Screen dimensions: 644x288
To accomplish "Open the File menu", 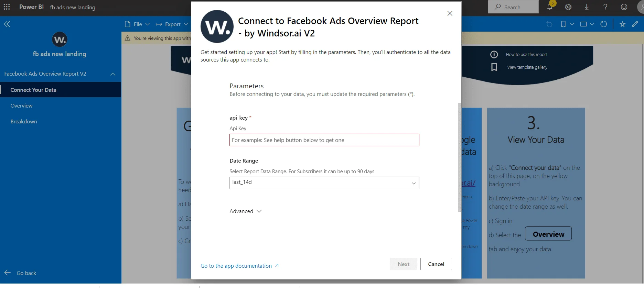I will tap(137, 24).
